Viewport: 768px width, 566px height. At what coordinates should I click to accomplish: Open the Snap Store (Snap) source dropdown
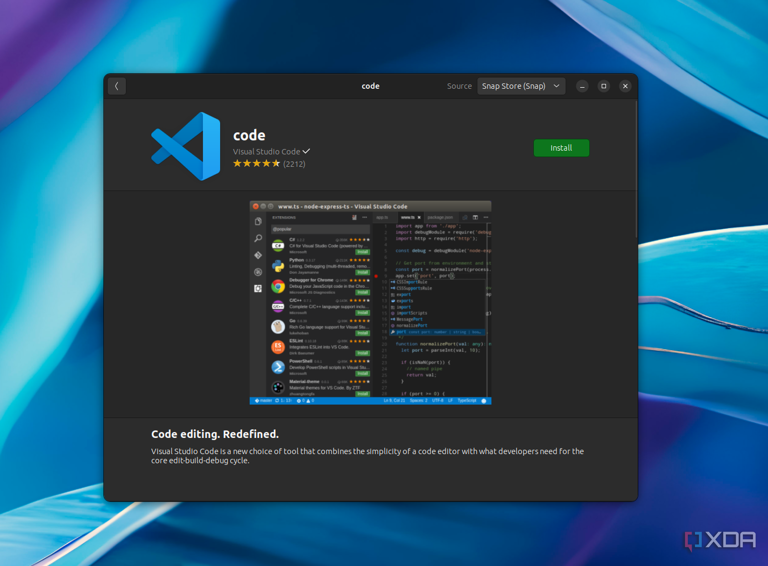tap(521, 86)
